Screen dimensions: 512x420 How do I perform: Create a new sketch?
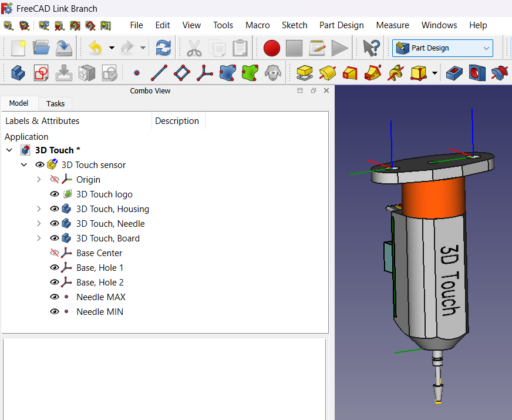pos(41,72)
